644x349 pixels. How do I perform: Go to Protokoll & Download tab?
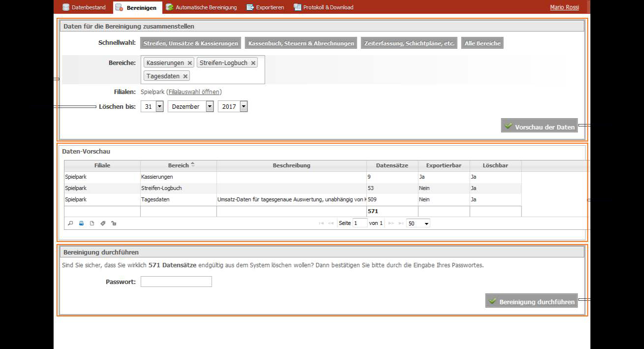pyautogui.click(x=323, y=7)
